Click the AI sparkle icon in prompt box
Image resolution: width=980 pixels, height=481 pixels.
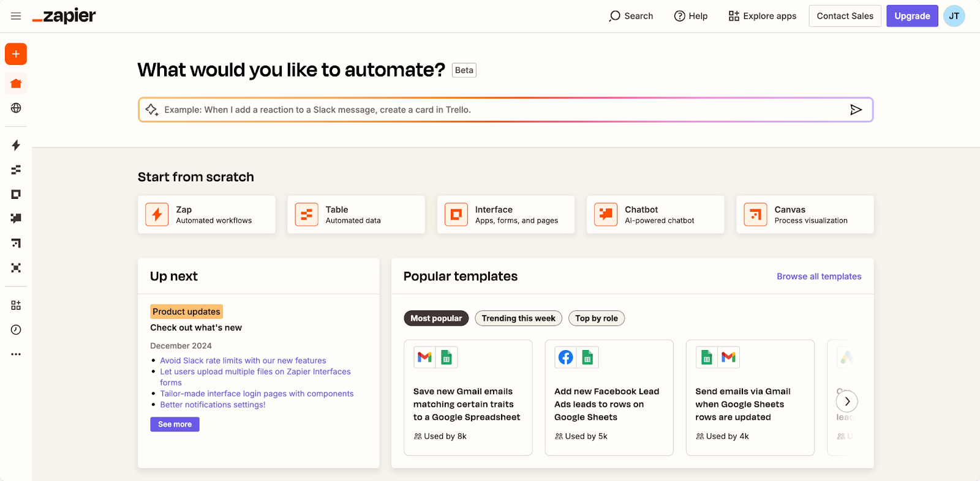click(151, 110)
